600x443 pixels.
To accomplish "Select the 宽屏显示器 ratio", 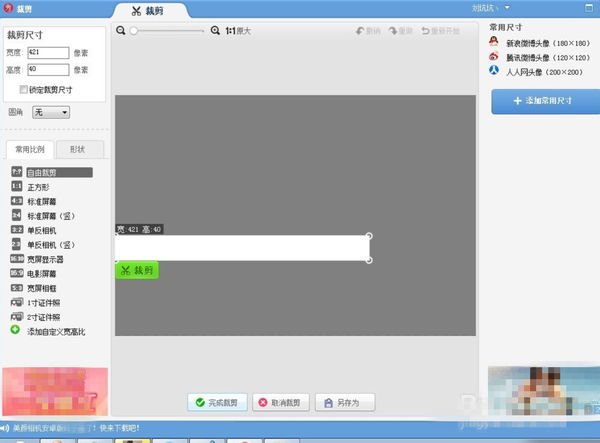I will [x=37, y=259].
